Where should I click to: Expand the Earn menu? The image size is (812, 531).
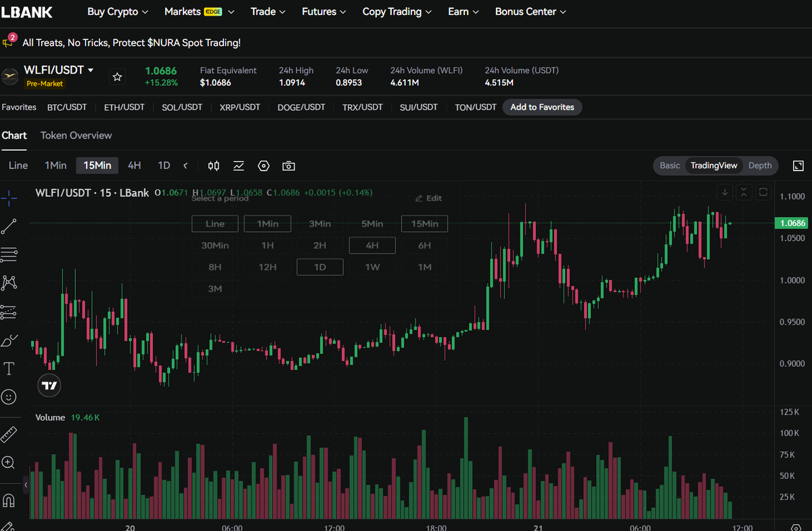pos(464,11)
